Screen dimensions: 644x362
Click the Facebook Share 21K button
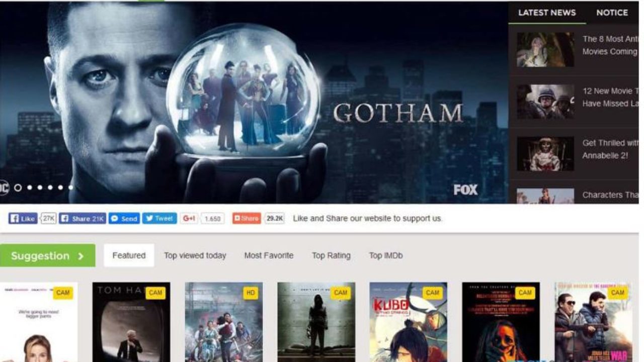click(x=83, y=219)
